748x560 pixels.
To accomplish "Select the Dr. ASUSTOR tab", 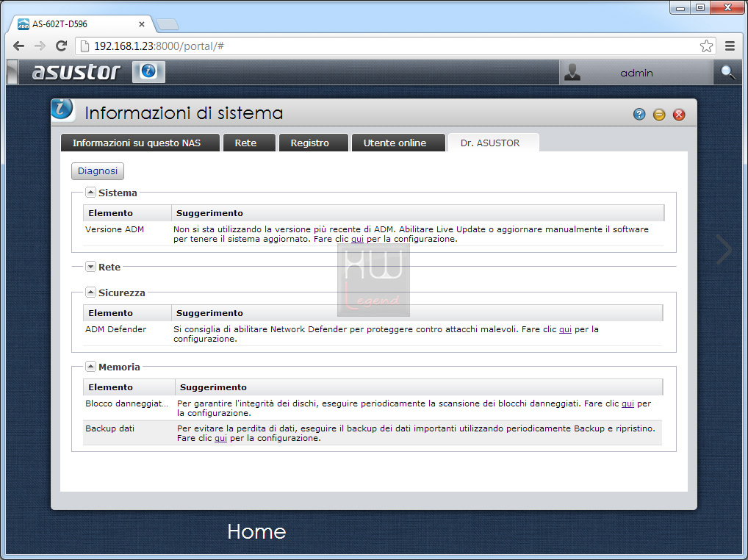I will coord(494,143).
